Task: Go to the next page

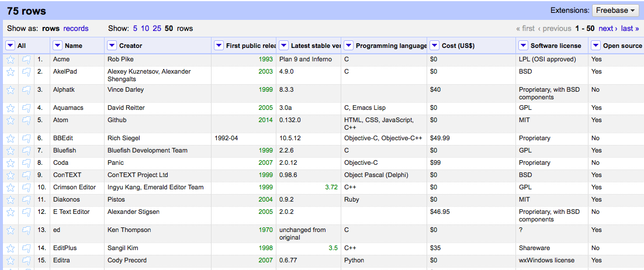Action: (x=608, y=28)
